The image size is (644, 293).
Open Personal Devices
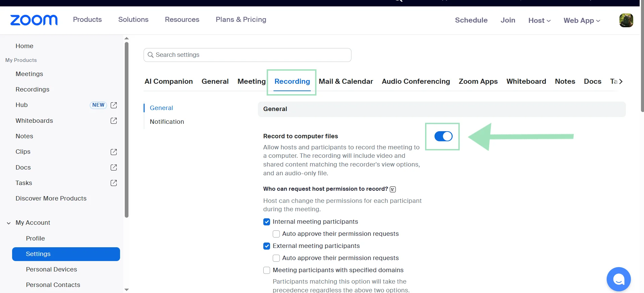(51, 269)
